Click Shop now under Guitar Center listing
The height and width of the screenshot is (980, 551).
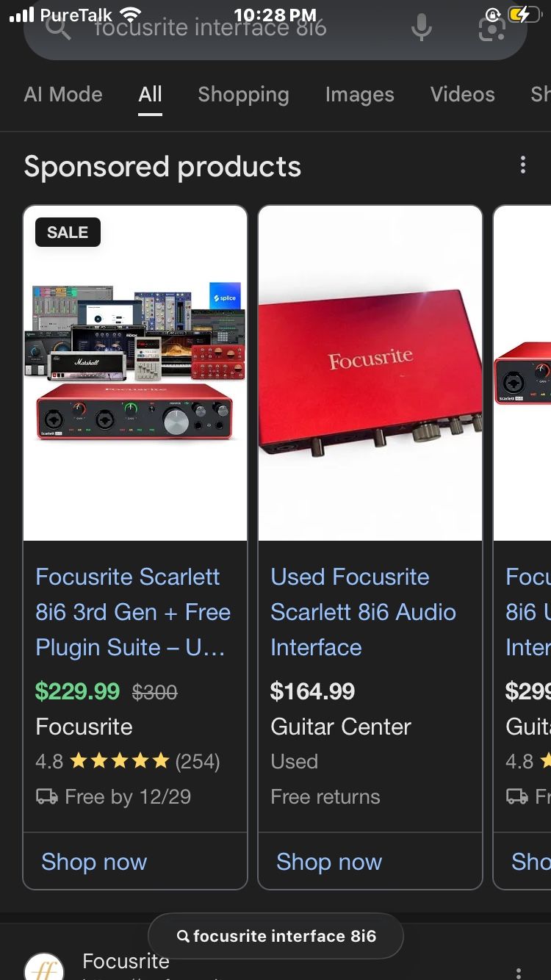coord(329,862)
